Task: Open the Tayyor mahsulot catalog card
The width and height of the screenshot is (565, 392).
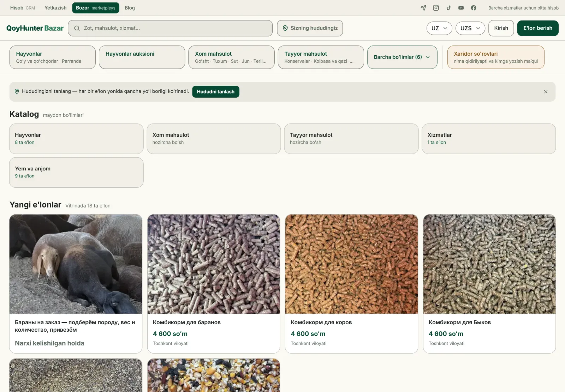Action: [351, 139]
